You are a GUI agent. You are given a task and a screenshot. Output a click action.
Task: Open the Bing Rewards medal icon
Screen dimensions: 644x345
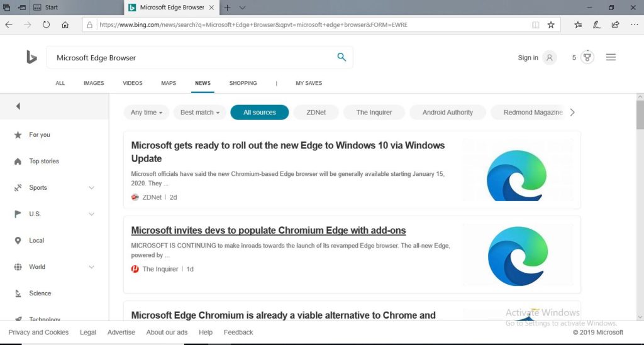(587, 57)
